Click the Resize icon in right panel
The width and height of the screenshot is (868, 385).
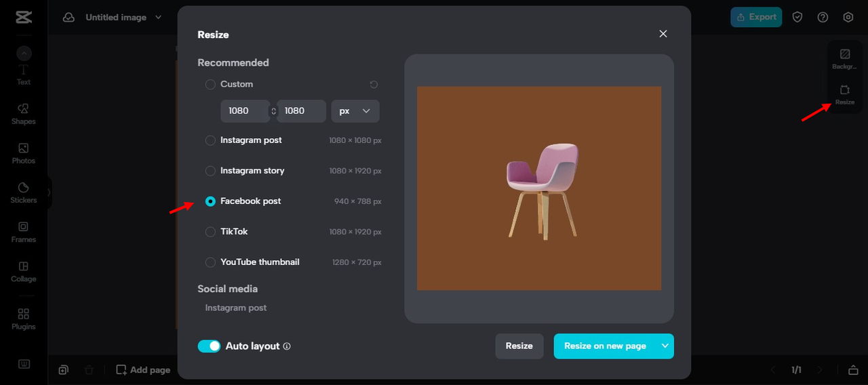pyautogui.click(x=845, y=94)
